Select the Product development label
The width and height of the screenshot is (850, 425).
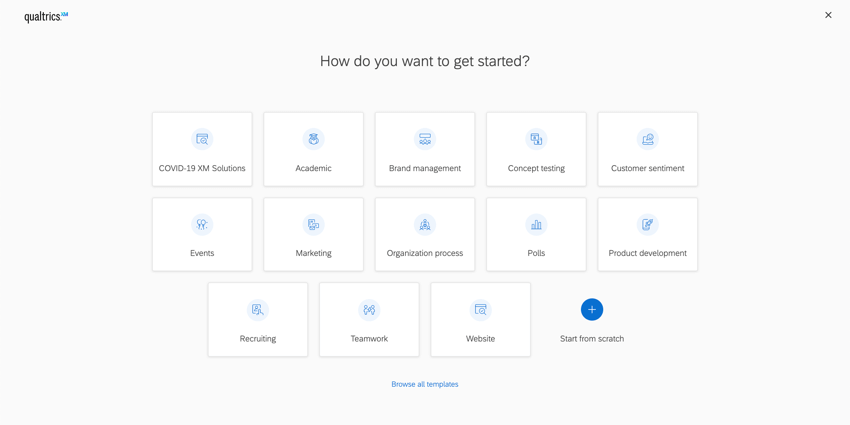coord(648,253)
